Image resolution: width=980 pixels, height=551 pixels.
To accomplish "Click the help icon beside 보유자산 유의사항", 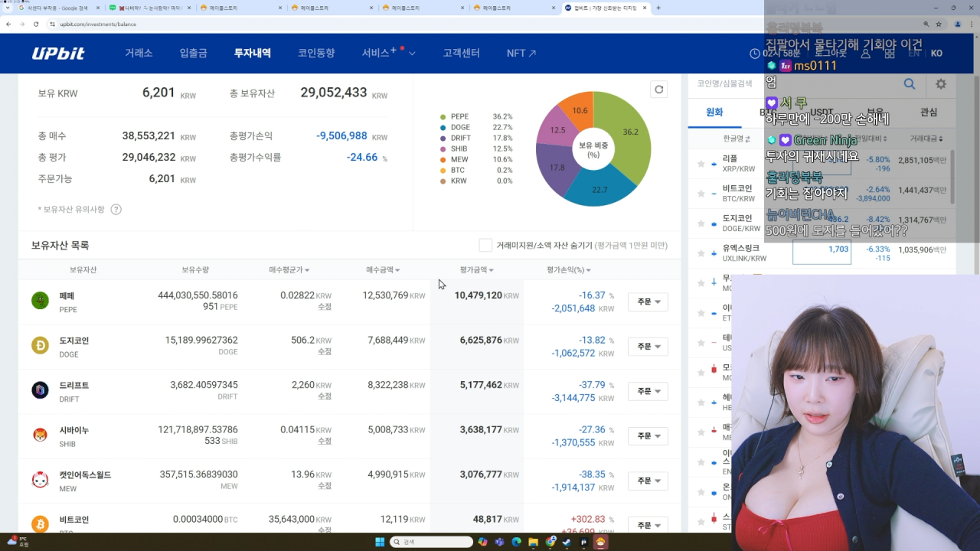I will tap(116, 210).
